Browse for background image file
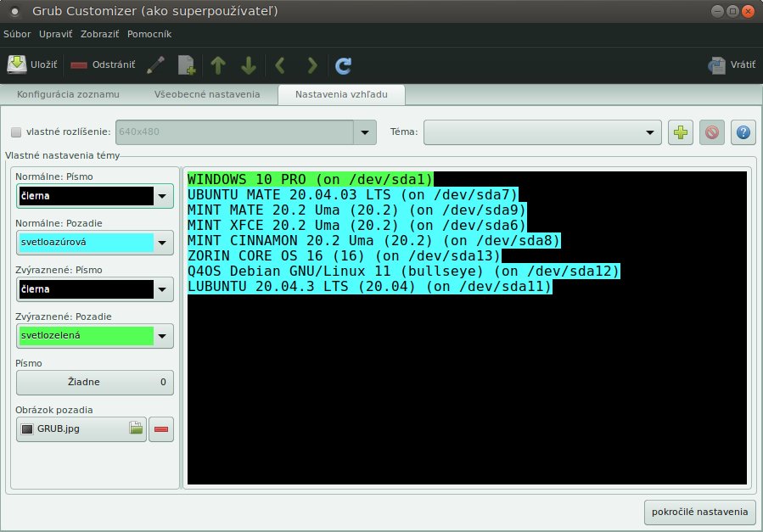 [x=136, y=429]
